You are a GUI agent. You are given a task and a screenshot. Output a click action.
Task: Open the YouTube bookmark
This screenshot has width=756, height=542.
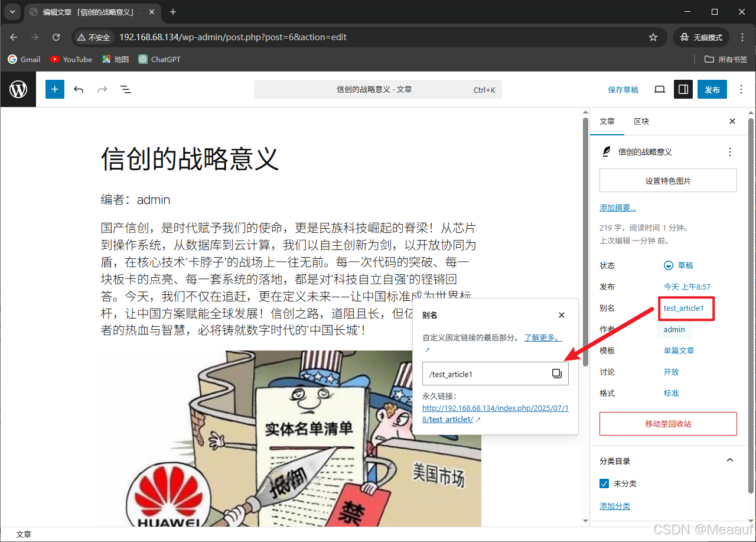[x=71, y=59]
